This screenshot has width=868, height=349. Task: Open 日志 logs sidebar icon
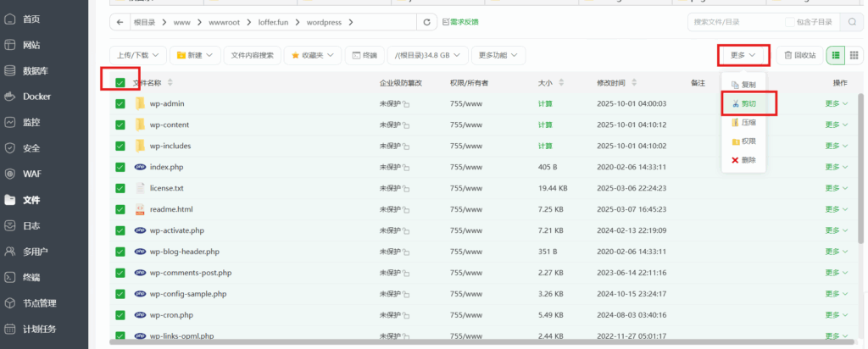point(10,225)
